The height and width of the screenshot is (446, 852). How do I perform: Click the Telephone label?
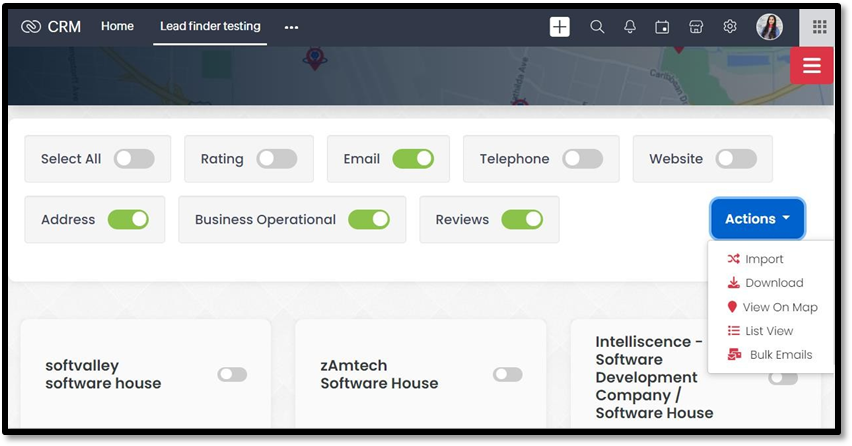(x=514, y=159)
